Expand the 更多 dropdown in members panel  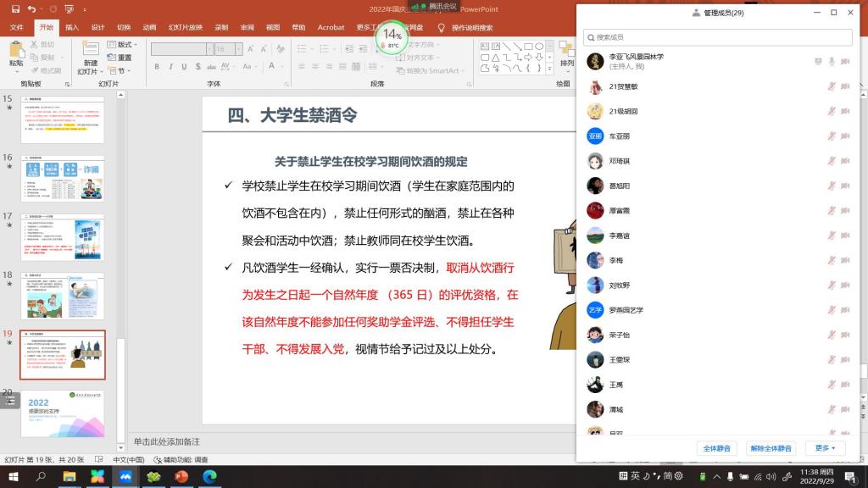coord(825,448)
